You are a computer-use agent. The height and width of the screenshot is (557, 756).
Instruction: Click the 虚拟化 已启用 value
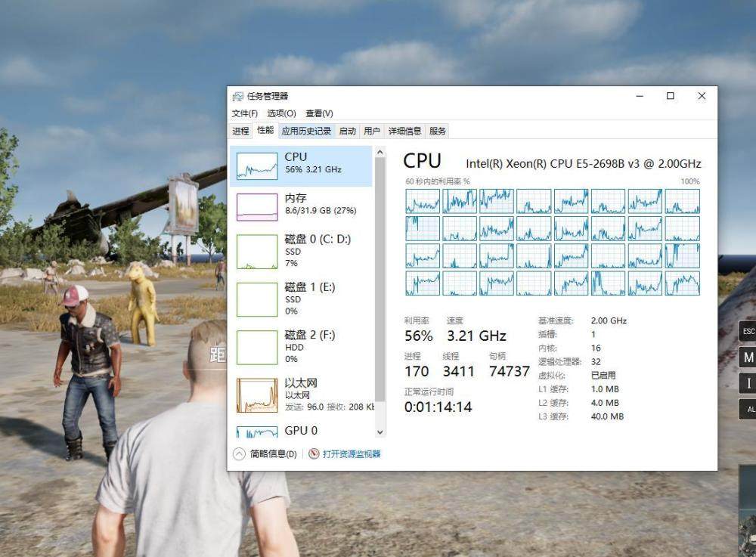tap(603, 376)
